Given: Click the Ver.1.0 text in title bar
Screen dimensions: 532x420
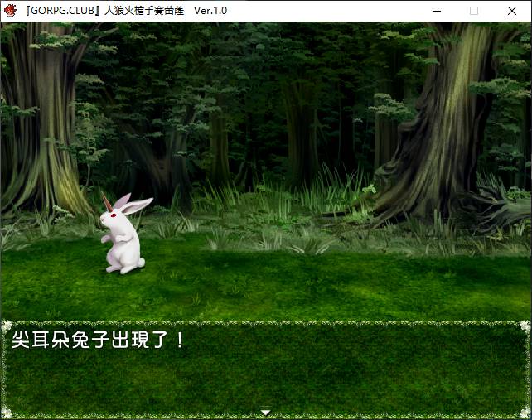Looking at the screenshot, I should coord(210,10).
